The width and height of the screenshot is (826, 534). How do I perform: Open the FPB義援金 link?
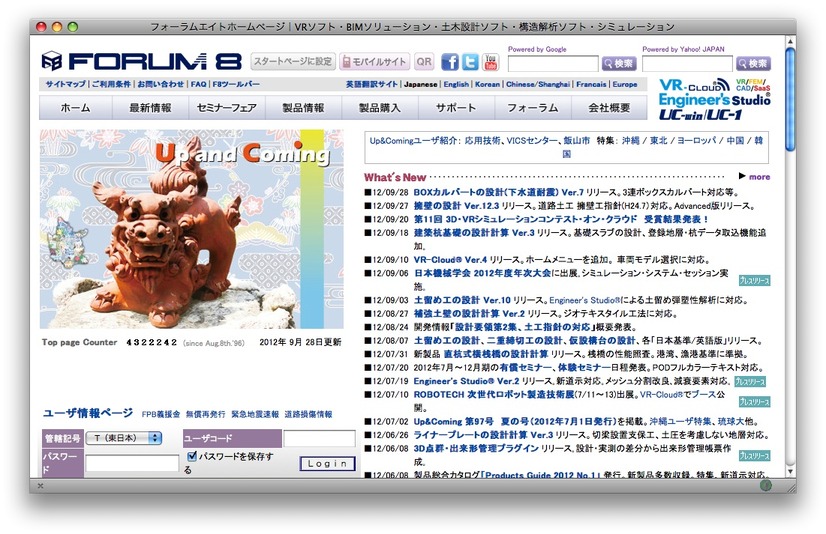161,414
